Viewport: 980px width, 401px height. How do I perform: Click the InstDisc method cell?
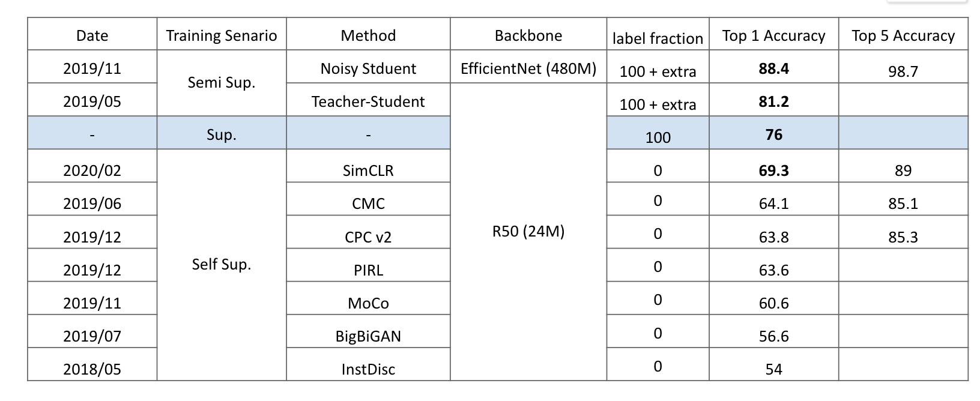(x=368, y=369)
